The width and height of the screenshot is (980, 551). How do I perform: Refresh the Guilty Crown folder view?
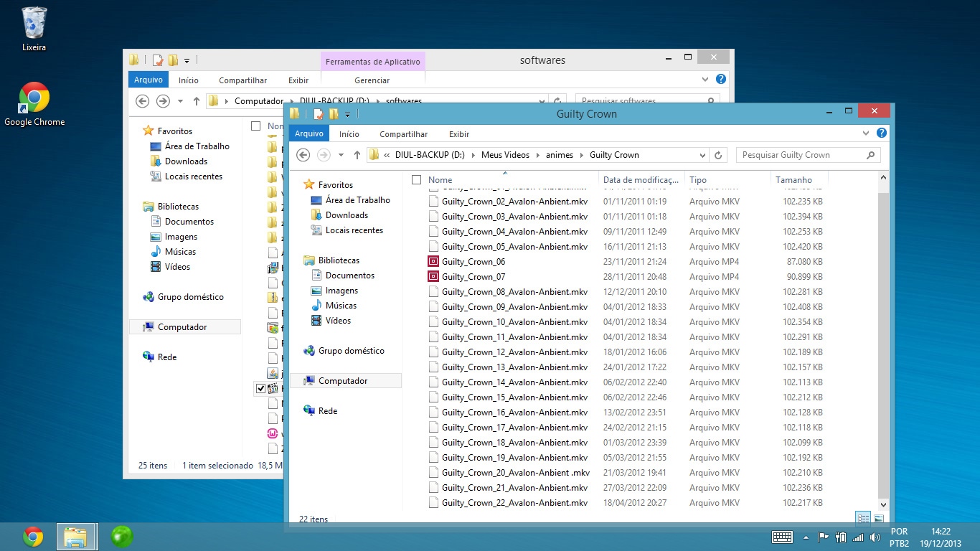(719, 155)
